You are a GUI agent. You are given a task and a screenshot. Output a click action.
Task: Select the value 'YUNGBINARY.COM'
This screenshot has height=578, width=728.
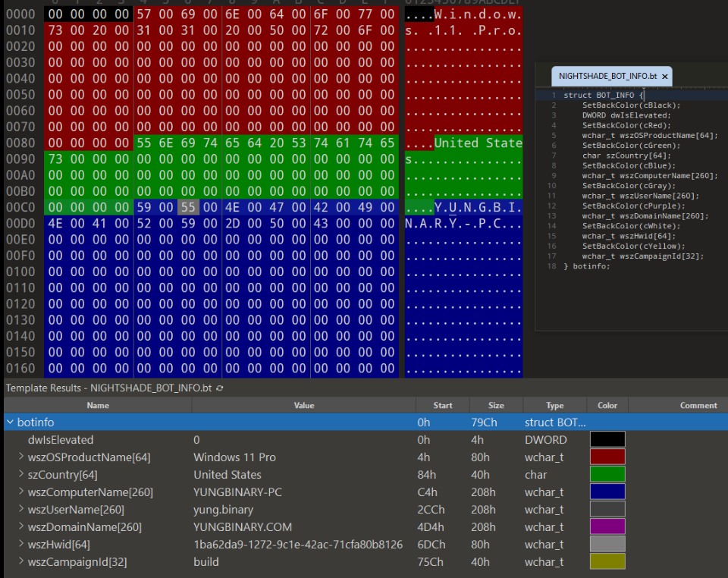click(x=243, y=527)
